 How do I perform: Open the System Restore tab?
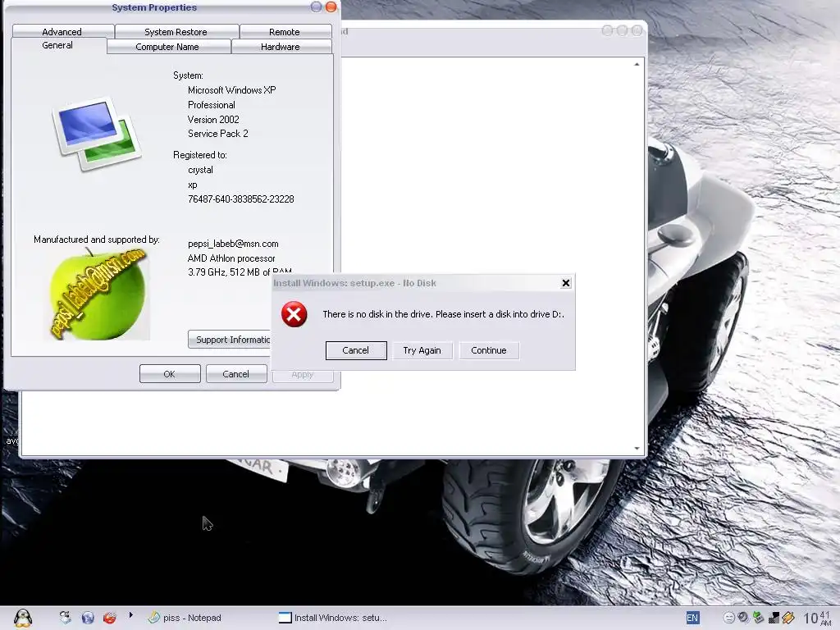click(176, 32)
